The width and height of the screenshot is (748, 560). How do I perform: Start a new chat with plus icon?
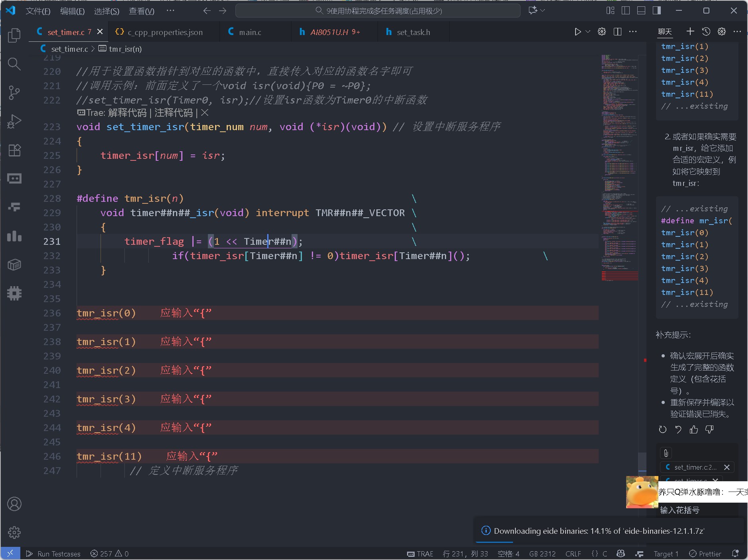click(x=690, y=32)
